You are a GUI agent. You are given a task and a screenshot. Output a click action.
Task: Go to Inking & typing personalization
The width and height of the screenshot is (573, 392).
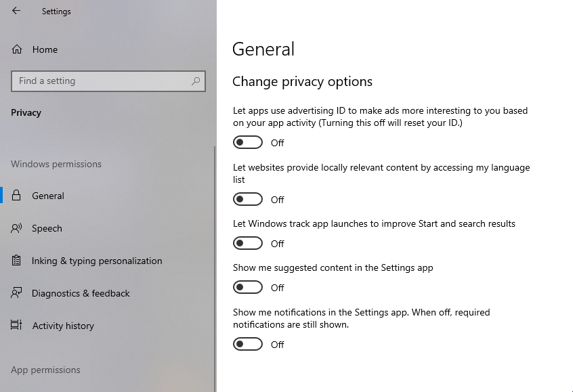[108, 261]
